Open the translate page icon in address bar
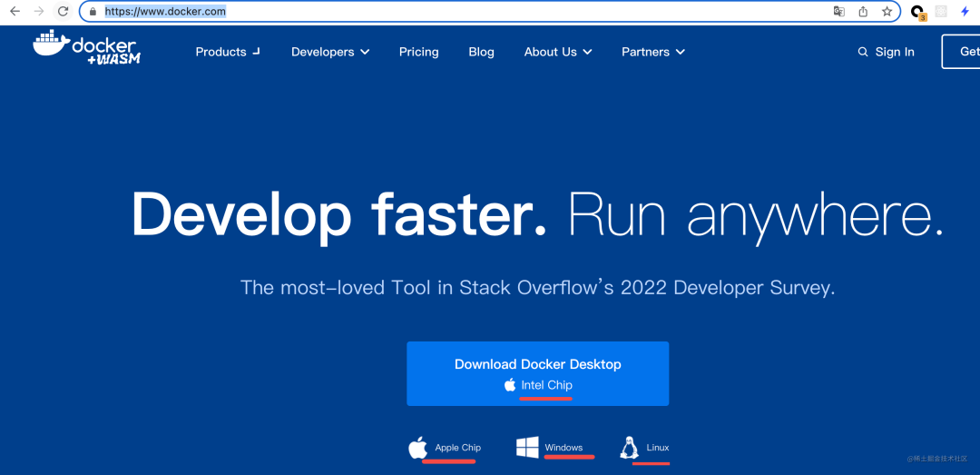Screen dimensions: 980x475 click(839, 11)
